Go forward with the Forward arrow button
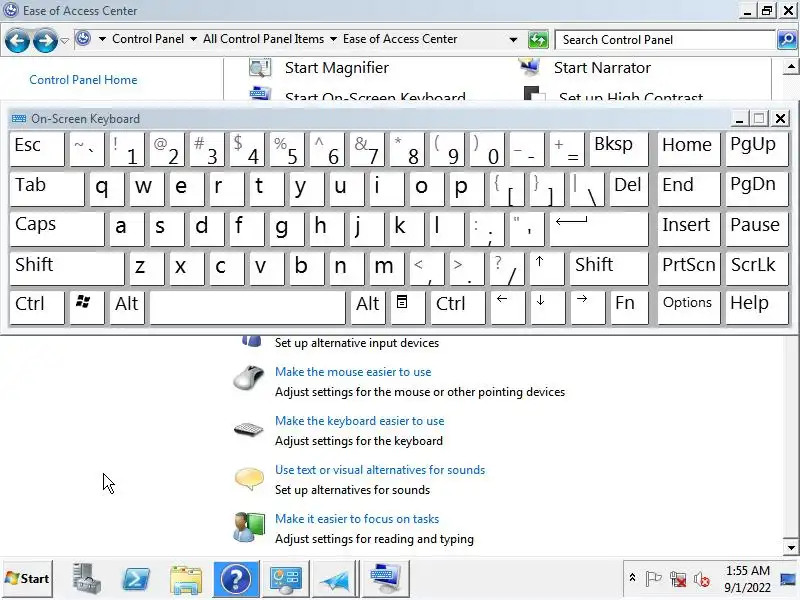Image resolution: width=800 pixels, height=600 pixels. tap(45, 40)
